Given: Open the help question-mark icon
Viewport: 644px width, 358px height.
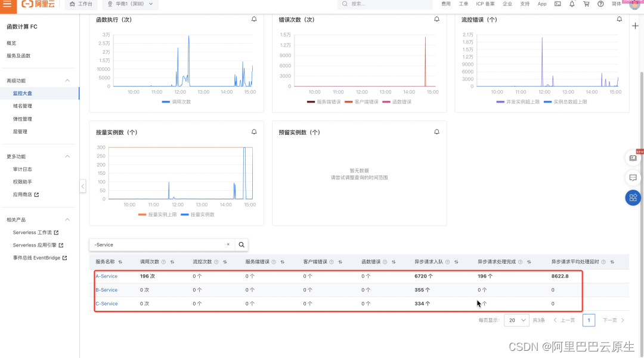Looking at the screenshot, I should (x=600, y=4).
